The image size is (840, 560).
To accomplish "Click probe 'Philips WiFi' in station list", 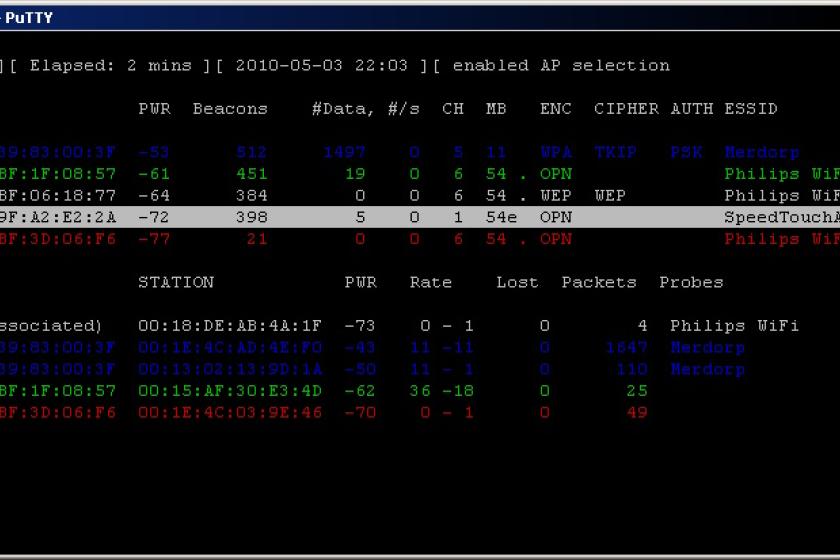I will (734, 326).
